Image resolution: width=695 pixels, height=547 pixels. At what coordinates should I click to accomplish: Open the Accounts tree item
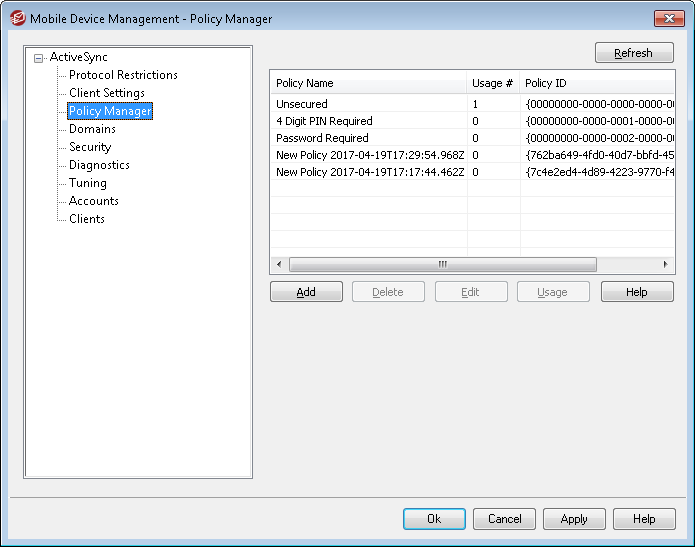coord(93,201)
